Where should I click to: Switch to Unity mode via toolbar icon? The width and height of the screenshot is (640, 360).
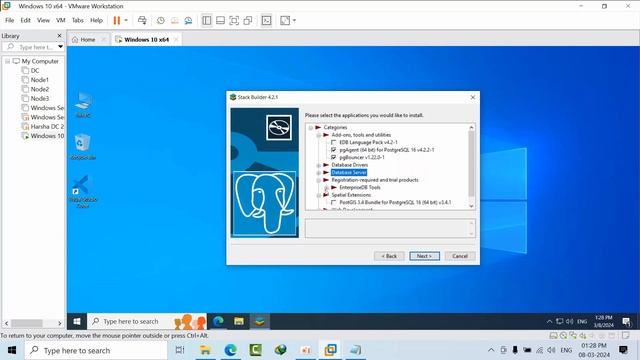click(248, 20)
